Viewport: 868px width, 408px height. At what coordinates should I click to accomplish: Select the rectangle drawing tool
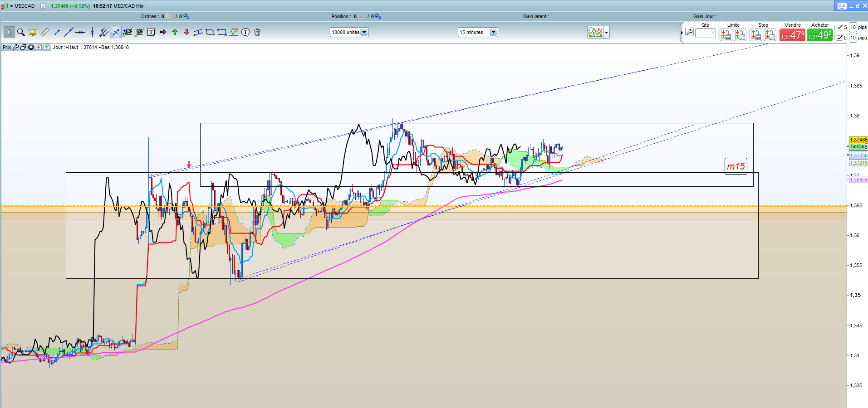(x=222, y=32)
